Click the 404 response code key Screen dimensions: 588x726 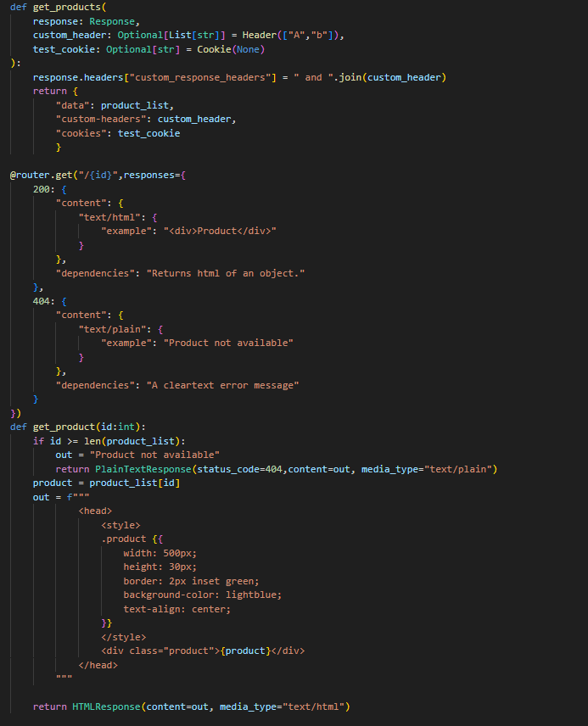42,301
